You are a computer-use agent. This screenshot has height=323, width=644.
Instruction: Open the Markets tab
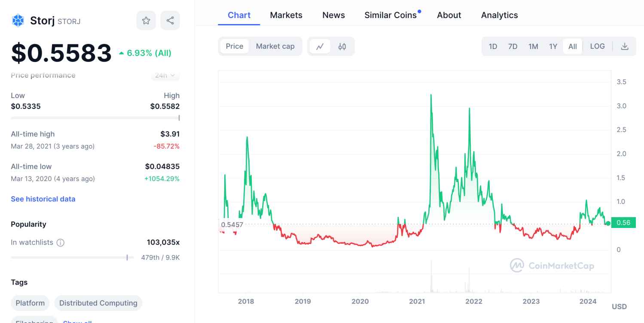[286, 15]
